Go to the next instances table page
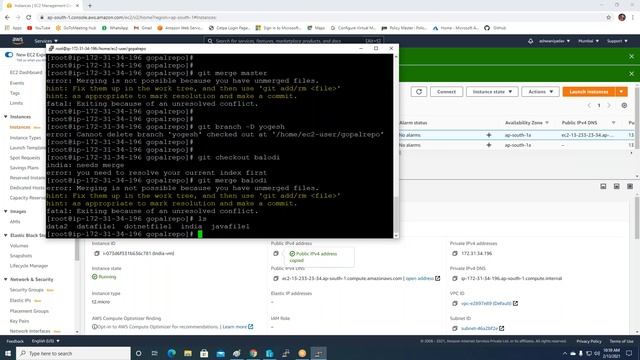640x360 pixels. 609,105
